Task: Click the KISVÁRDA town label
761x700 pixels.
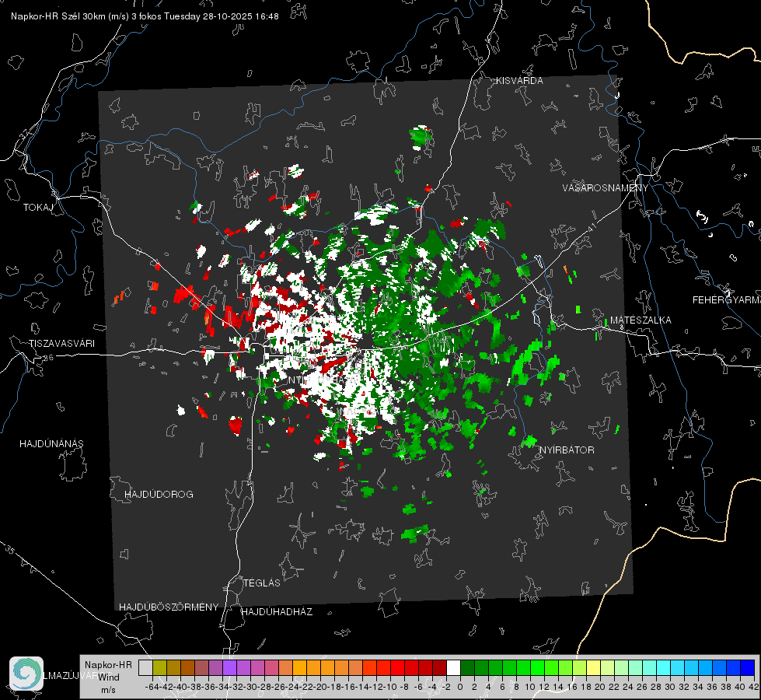Action: point(519,81)
